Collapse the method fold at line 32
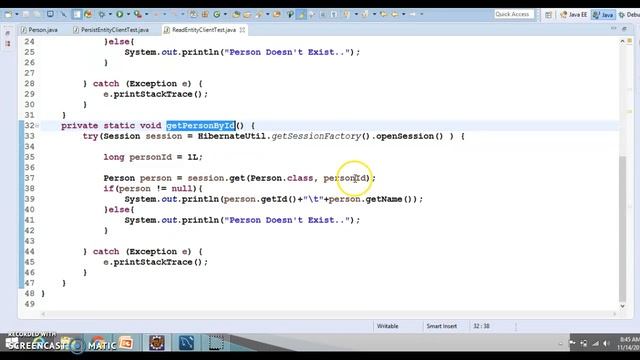 coord(37,126)
